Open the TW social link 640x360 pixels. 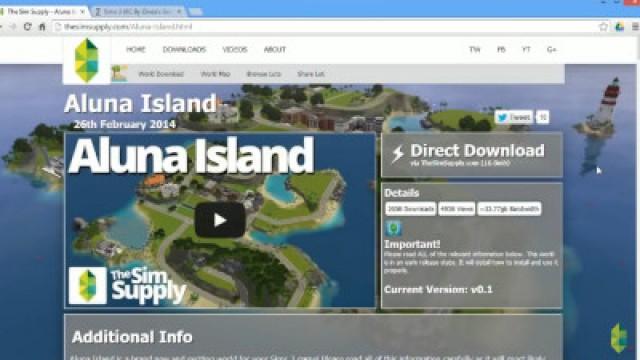pyautogui.click(x=475, y=49)
